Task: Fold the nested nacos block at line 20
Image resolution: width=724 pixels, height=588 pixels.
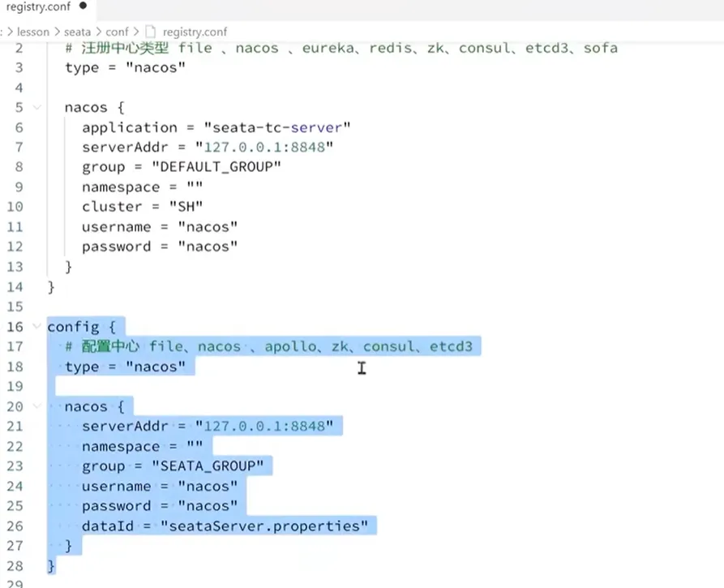Action: [37, 406]
